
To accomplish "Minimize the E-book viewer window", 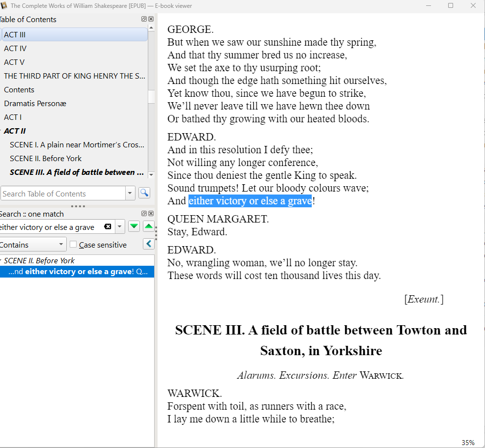I will [x=429, y=5].
